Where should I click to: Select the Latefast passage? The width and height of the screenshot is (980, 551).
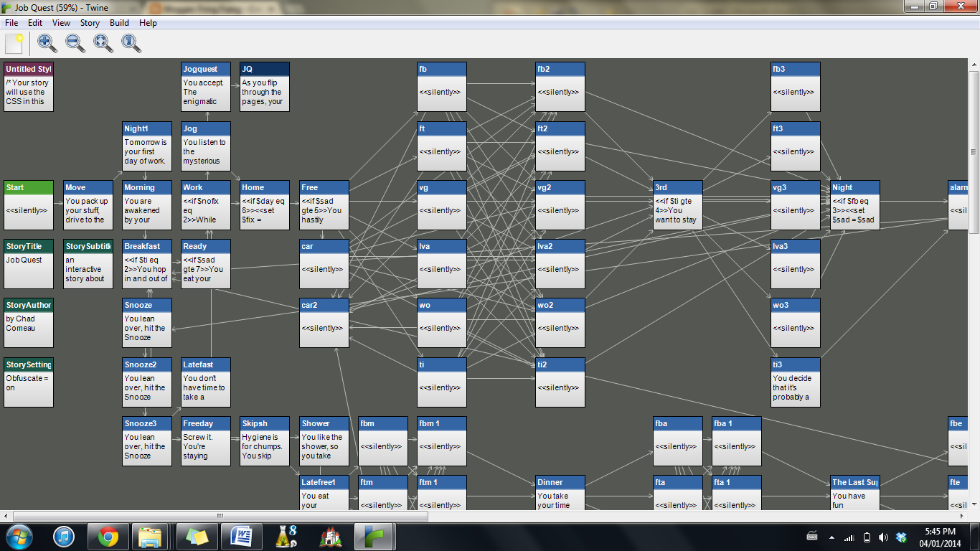(206, 382)
